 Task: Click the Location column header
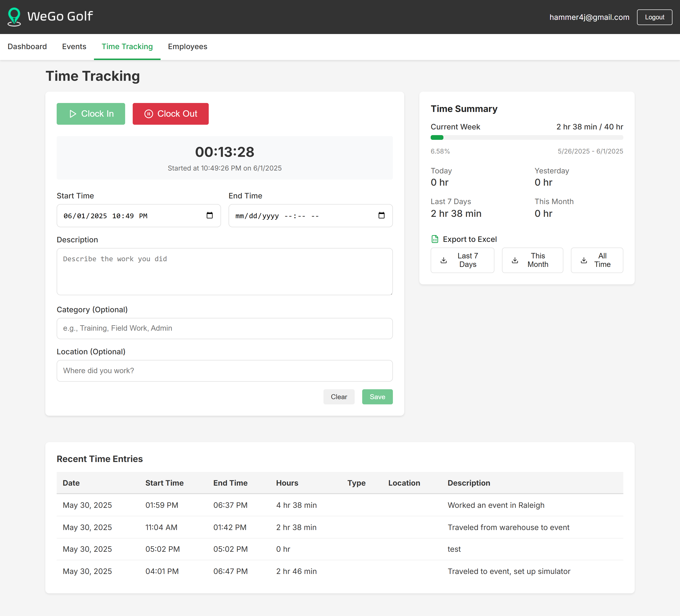click(x=404, y=483)
